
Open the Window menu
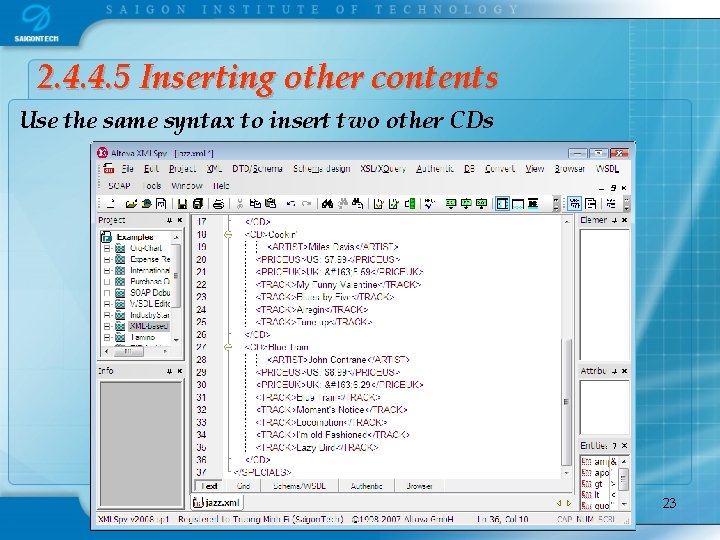187,186
